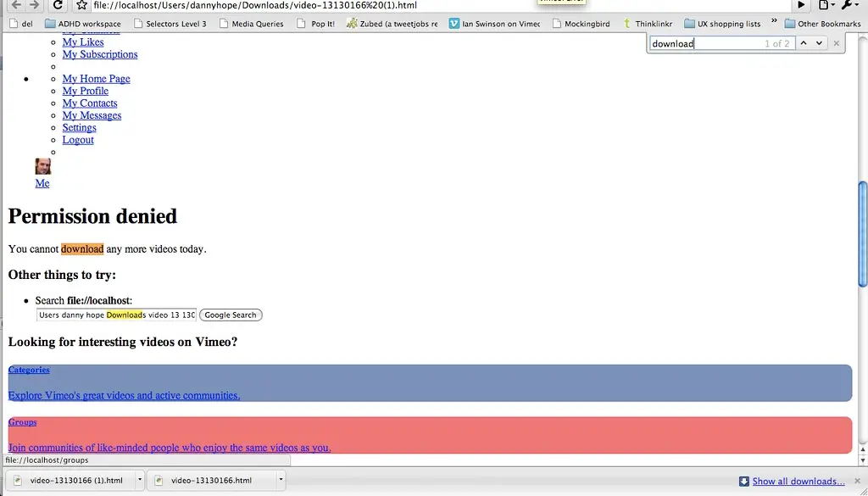The height and width of the screenshot is (496, 868).
Task: Open the wrench settings menu
Action: tap(849, 5)
